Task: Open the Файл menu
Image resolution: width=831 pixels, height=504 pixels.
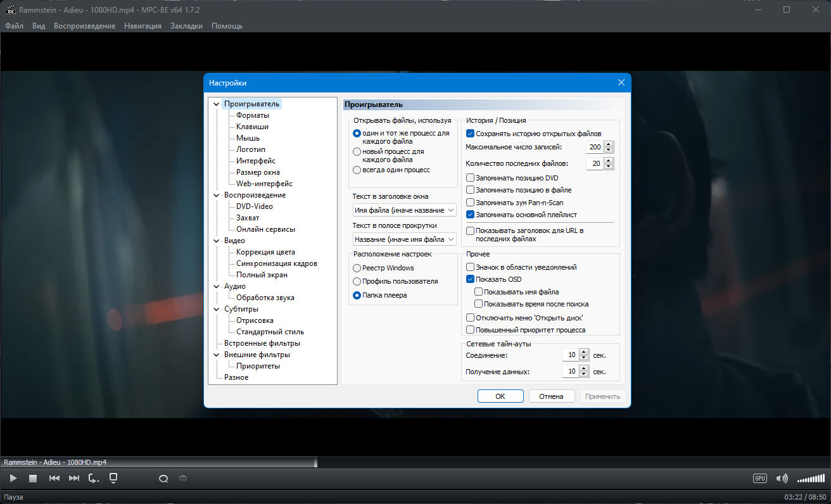Action: click(14, 26)
